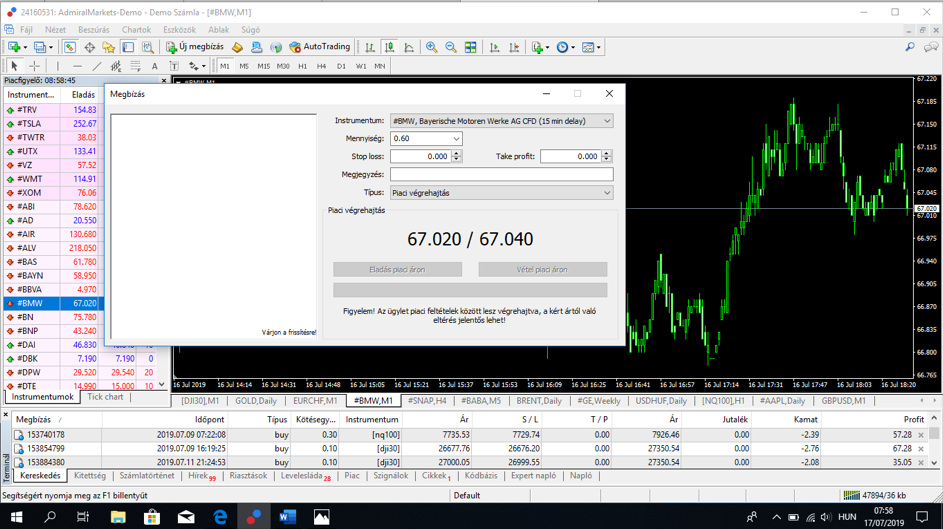Increase Take profit with the up stepper
This screenshot has width=943, height=529.
[607, 153]
